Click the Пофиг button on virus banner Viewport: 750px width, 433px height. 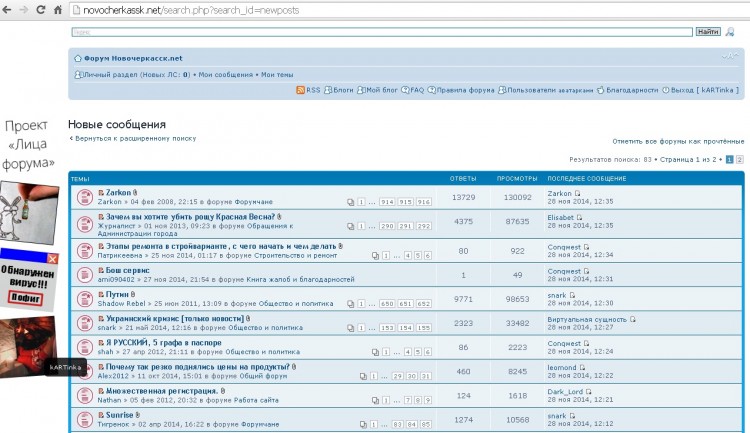click(26, 298)
